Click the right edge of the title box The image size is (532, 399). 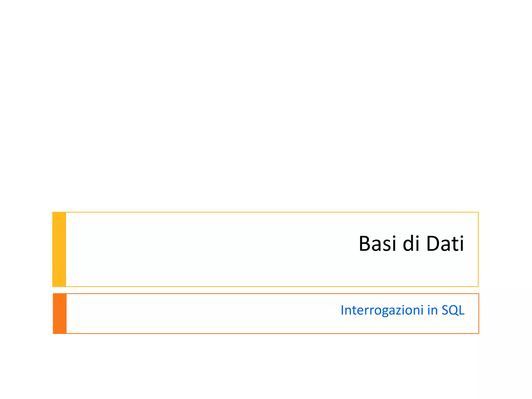coord(478,249)
